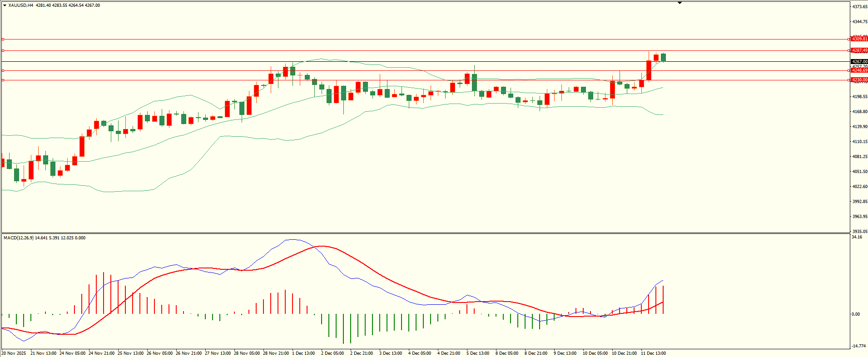
Task: Click the 4022.60 price scale value
Action: 859,187
